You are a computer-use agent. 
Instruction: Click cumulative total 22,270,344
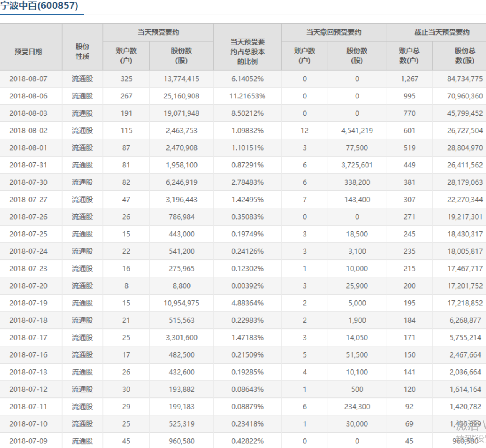click(465, 200)
